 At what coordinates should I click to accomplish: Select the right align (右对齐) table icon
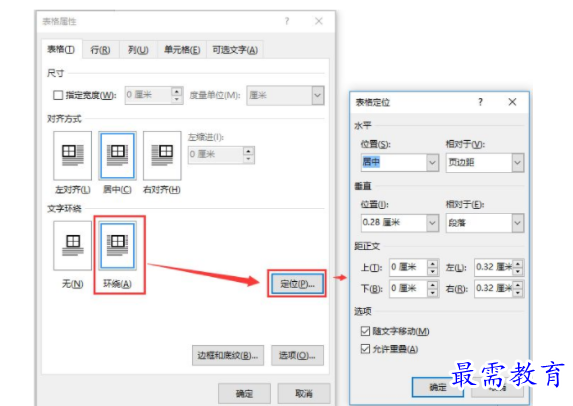coord(162,156)
